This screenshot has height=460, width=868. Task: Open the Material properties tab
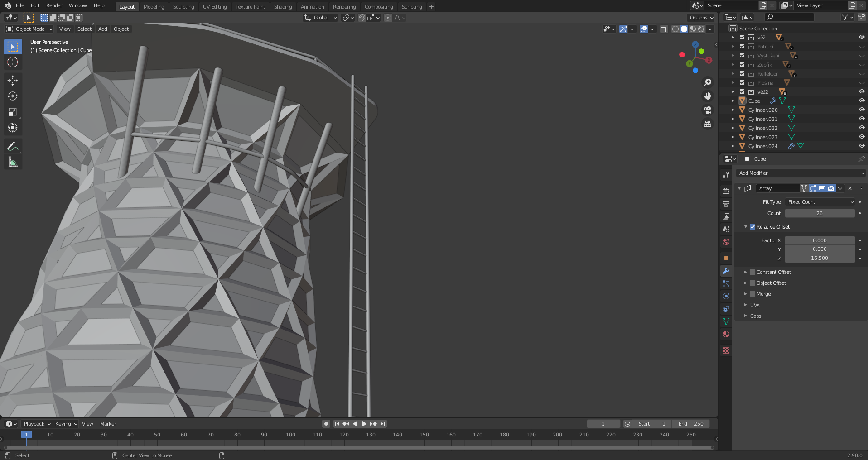pyautogui.click(x=726, y=334)
